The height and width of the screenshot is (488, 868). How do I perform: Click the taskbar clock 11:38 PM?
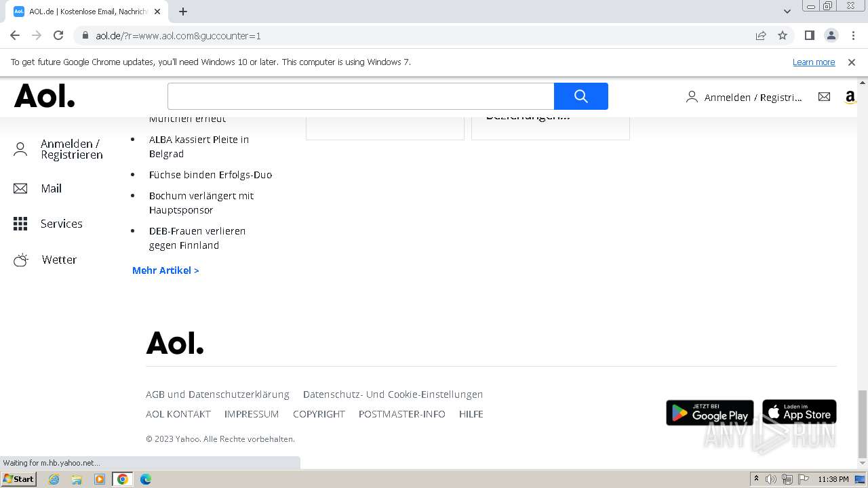[833, 479]
